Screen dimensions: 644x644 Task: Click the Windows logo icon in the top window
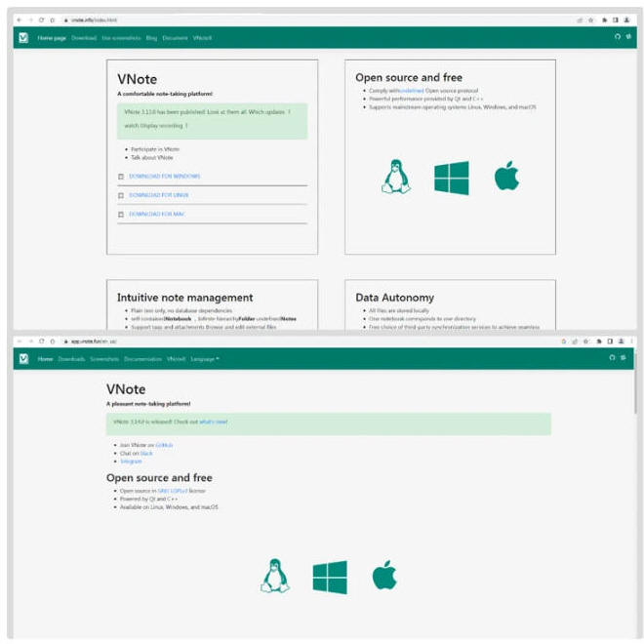452,178
